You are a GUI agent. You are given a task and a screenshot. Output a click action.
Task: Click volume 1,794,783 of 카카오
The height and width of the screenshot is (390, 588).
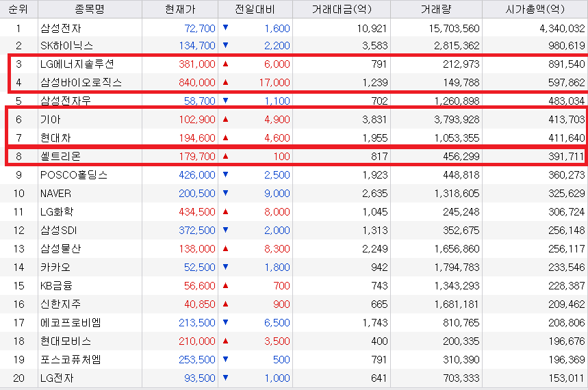coord(457,268)
